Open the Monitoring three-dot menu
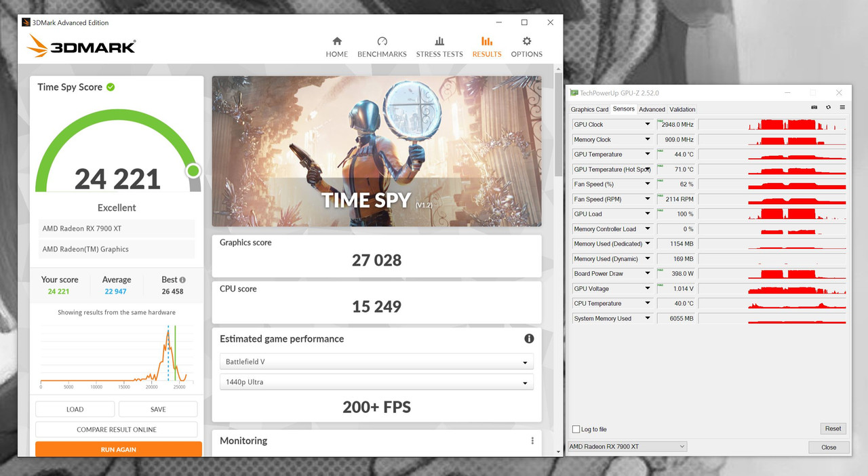 point(532,441)
